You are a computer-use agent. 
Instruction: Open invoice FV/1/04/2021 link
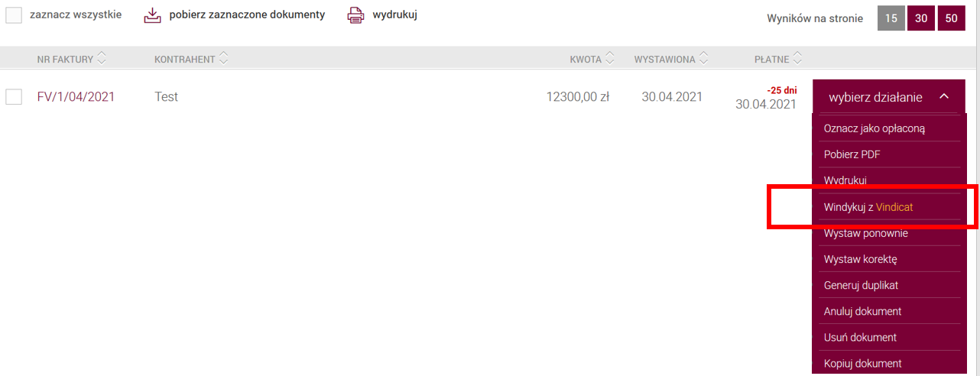[76, 97]
